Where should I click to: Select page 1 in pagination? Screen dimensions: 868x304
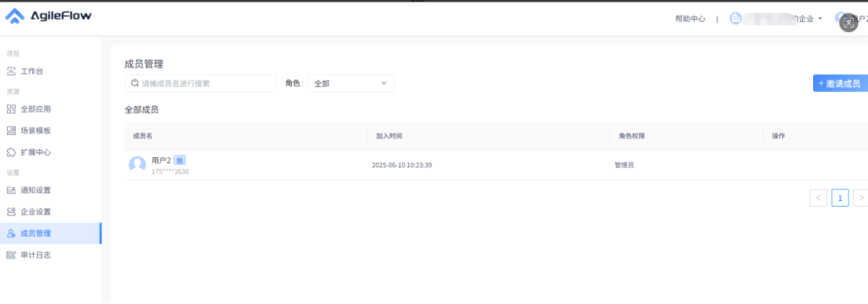tap(840, 198)
